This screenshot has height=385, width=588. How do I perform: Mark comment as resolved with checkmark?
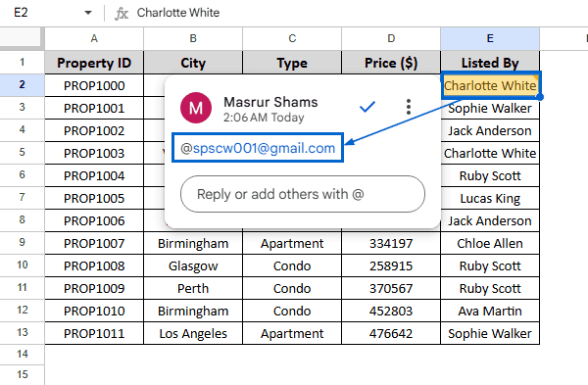point(367,107)
